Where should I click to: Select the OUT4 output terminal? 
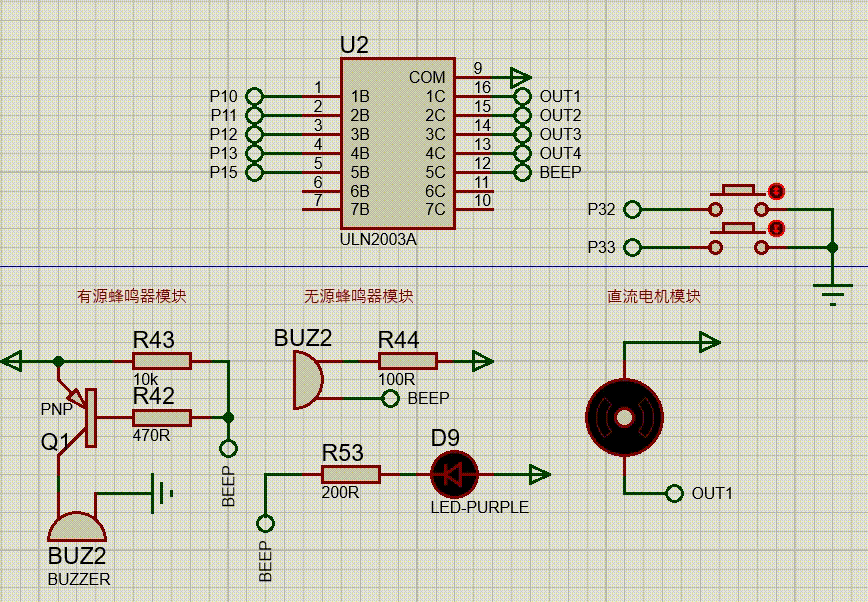click(523, 153)
